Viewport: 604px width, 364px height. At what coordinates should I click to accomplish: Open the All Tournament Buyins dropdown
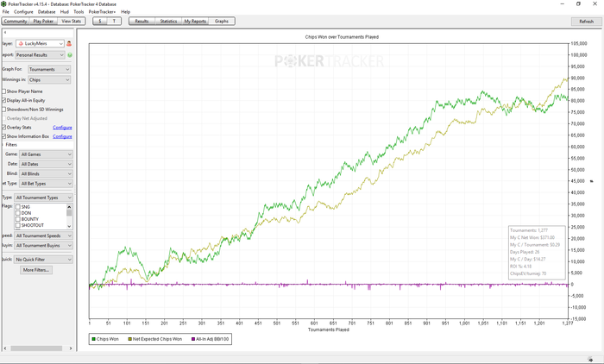click(x=43, y=245)
